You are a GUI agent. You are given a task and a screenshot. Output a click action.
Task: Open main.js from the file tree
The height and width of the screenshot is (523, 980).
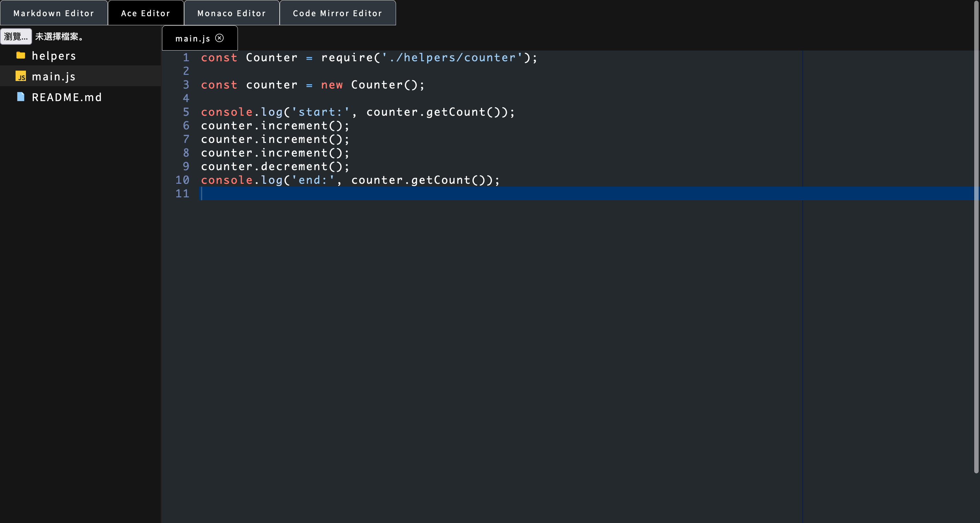coord(54,76)
